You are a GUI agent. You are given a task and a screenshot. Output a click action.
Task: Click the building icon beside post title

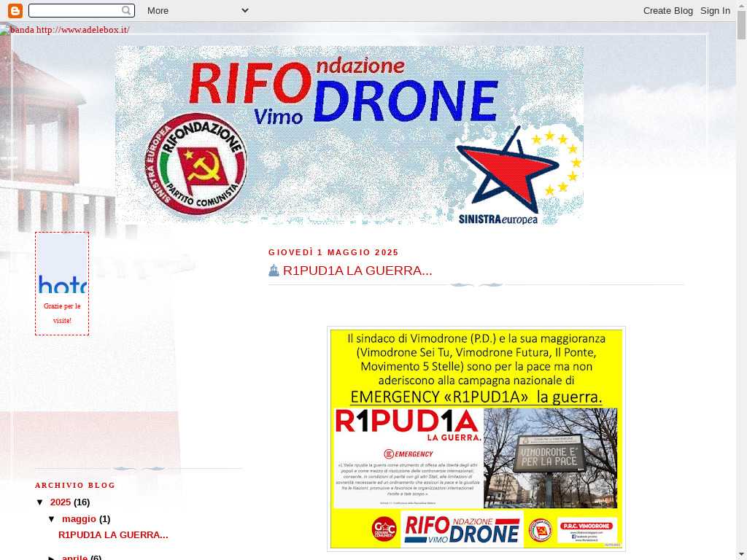274,271
